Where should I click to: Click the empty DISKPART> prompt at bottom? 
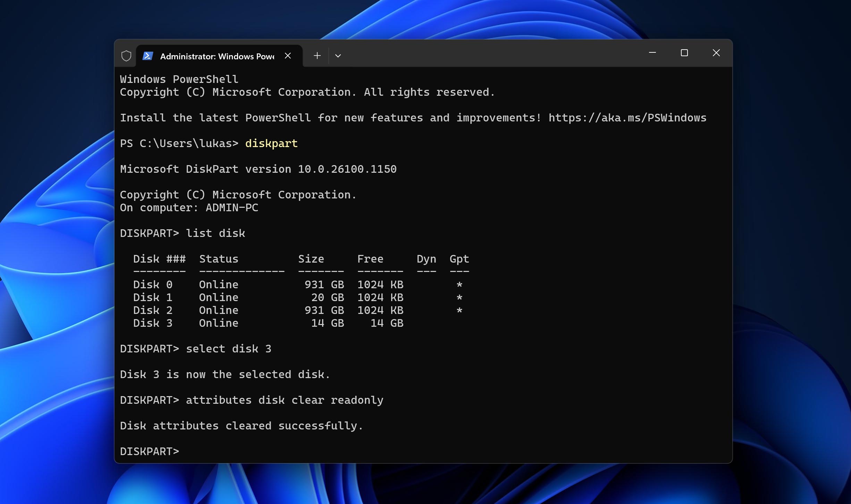[150, 452]
